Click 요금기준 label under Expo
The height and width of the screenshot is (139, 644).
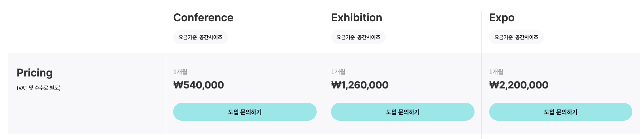click(x=504, y=37)
